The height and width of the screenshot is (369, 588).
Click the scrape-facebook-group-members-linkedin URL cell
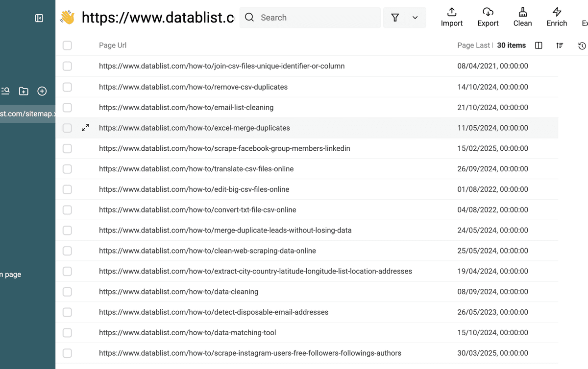pos(224,149)
